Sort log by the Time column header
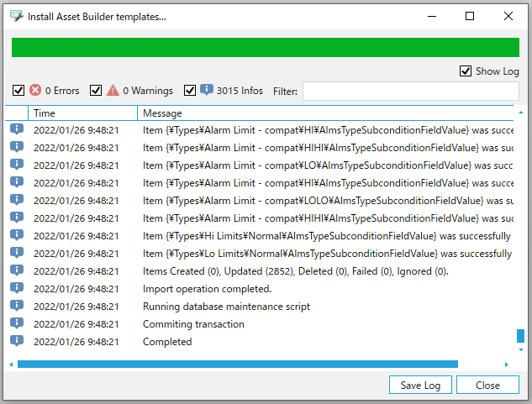This screenshot has height=404, width=532. point(82,113)
